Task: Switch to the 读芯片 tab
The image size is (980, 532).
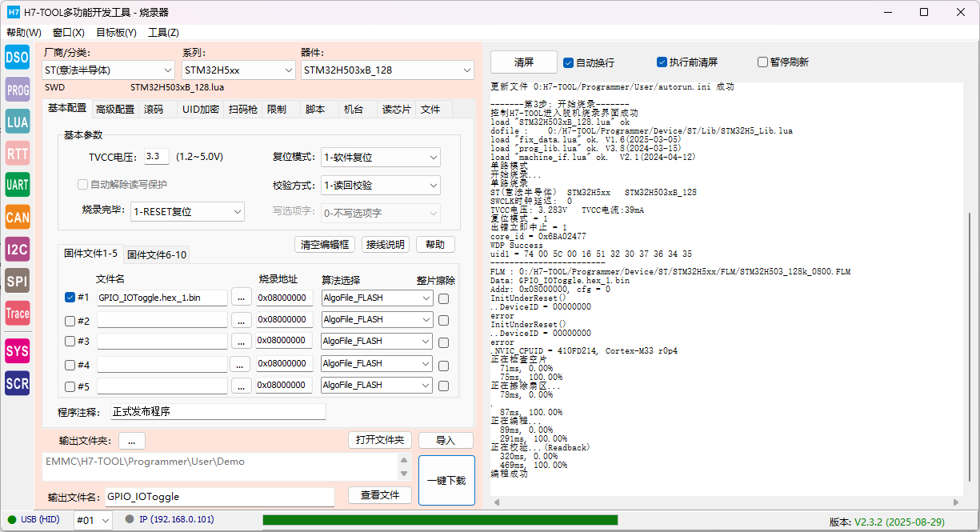Action: [396, 109]
